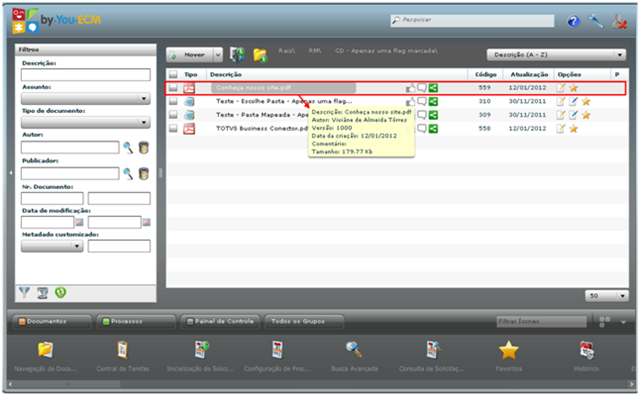The image size is (640, 396).
Task: Open comments for TOTVS Business Conector.pdf
Action: (422, 129)
